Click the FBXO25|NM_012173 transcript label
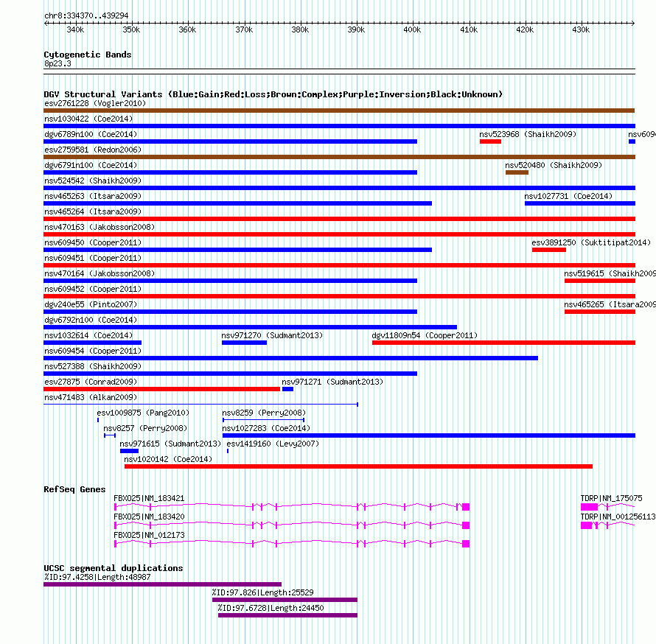 coord(149,535)
